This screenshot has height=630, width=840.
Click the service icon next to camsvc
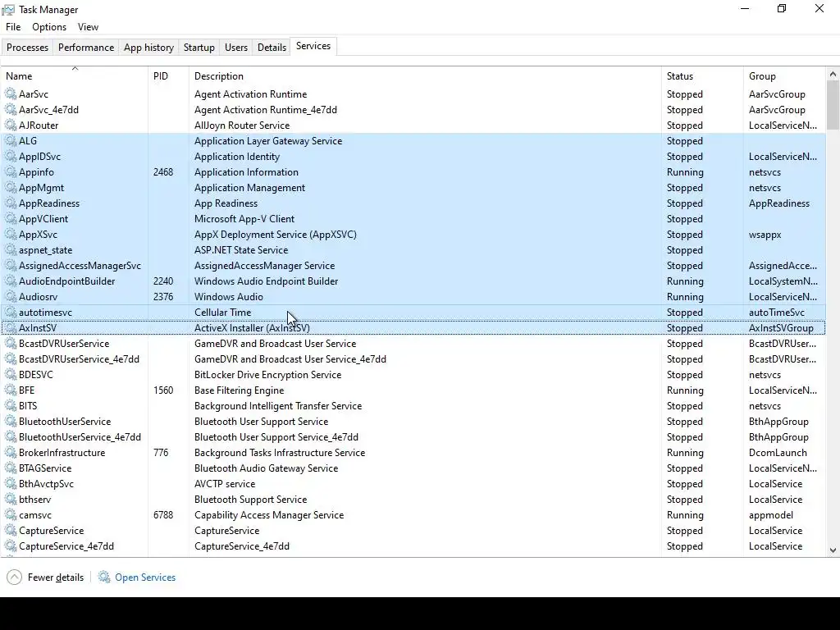[x=11, y=514]
